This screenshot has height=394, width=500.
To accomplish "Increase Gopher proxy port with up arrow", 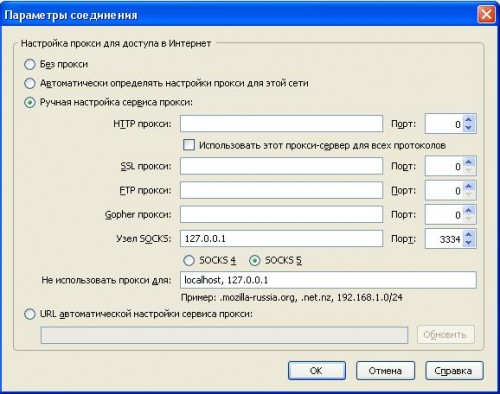I will coord(469,211).
